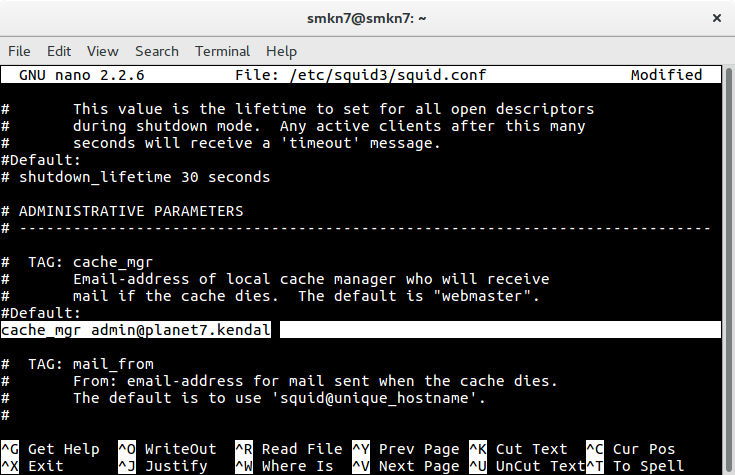This screenshot has width=735, height=475.
Task: Click the ADMINISTRATIVE PARAMETERS heading line
Action: coord(122,211)
